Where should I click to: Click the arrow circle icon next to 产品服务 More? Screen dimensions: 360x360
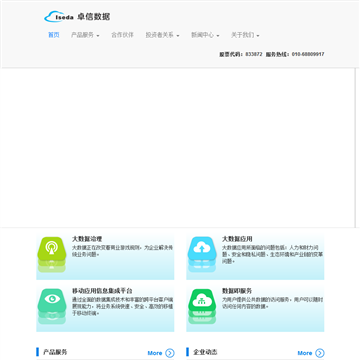click(170, 353)
